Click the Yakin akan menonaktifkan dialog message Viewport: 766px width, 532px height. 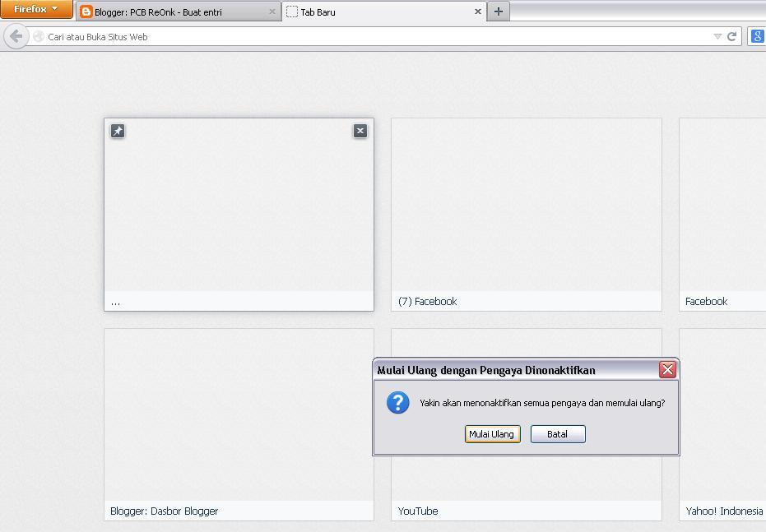(x=542, y=403)
